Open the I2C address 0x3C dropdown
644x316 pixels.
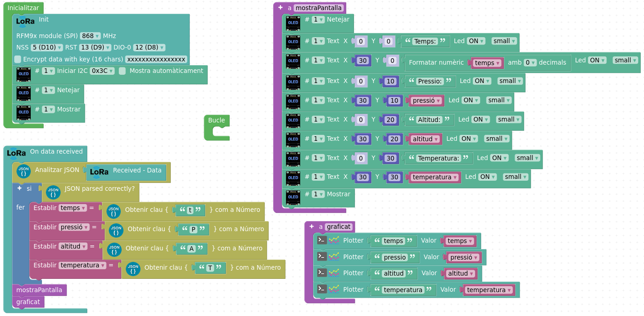coord(102,71)
